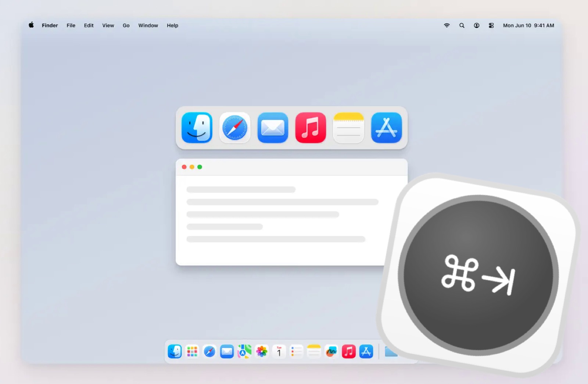The height and width of the screenshot is (384, 588).
Task: Select Notes in the app switcher
Action: click(348, 128)
